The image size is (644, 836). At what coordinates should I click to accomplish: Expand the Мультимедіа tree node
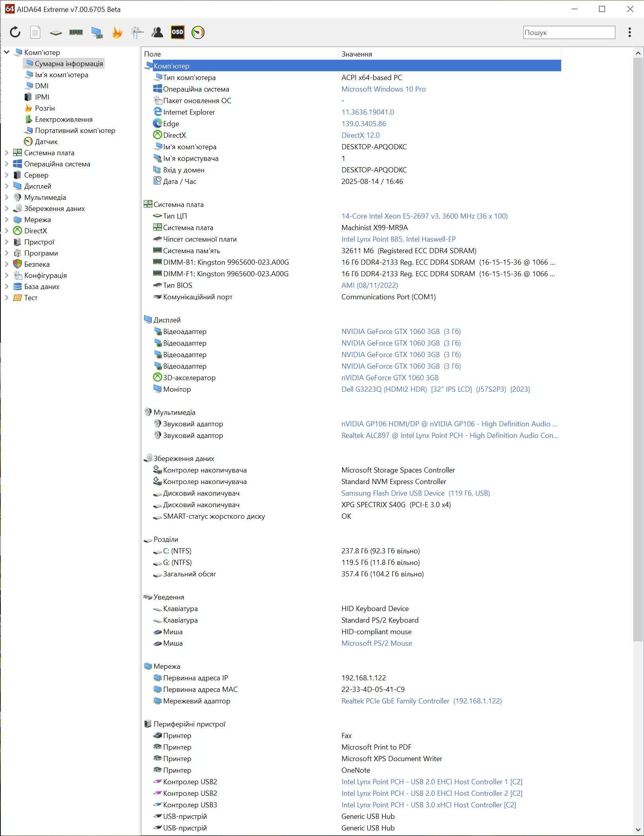7,197
